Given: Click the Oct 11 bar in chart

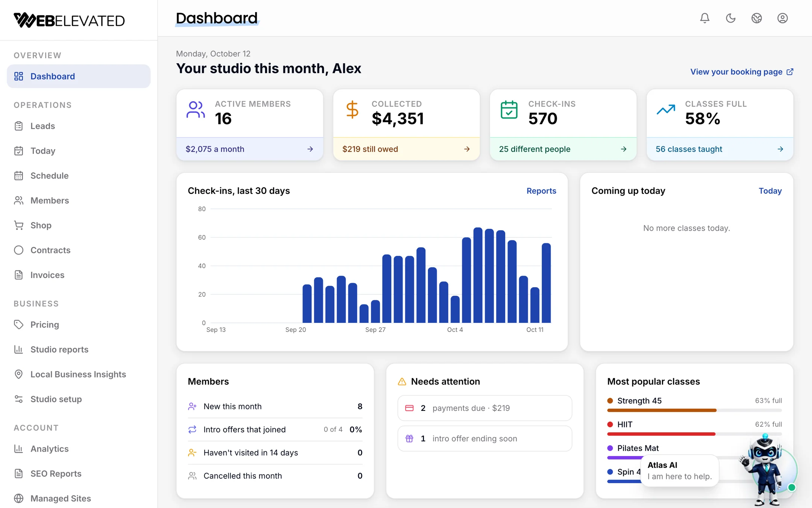Looking at the screenshot, I should pos(535,305).
